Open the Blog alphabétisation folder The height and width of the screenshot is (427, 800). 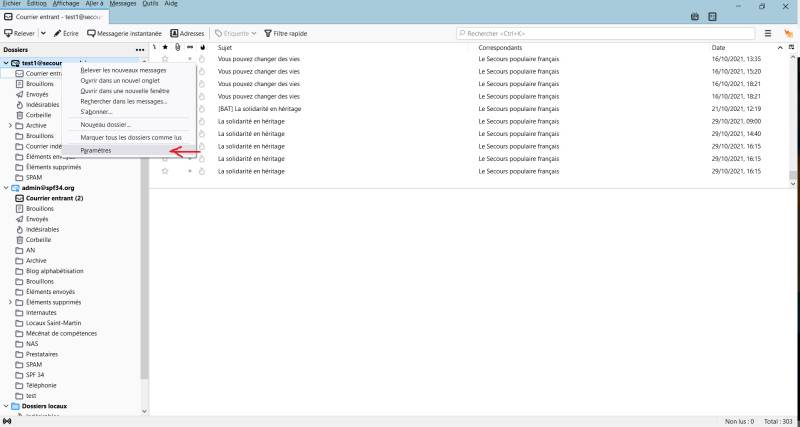tap(55, 271)
